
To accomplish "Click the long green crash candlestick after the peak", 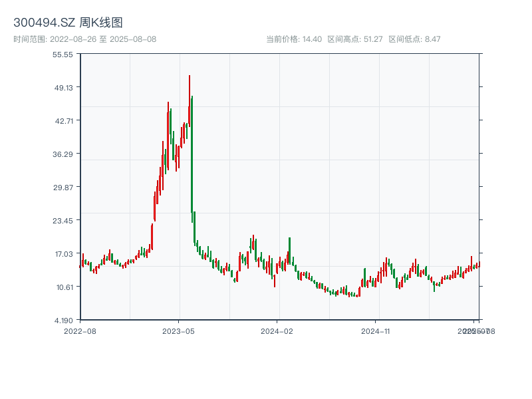I will click(192, 160).
